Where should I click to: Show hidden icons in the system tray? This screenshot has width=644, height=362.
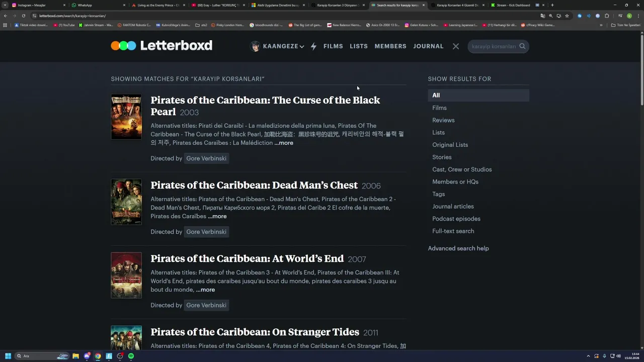coord(588,356)
